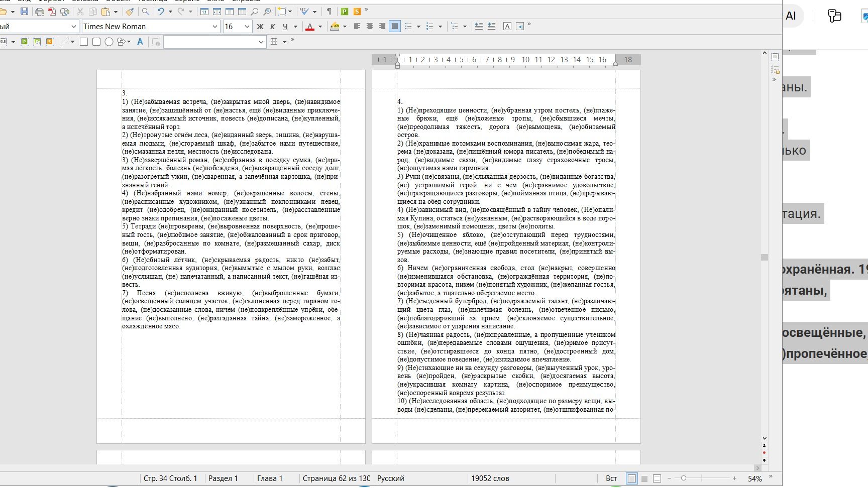Image resolution: width=868 pixels, height=488 pixels.
Task: Open the Times New Roman font dropdown
Action: 215,27
